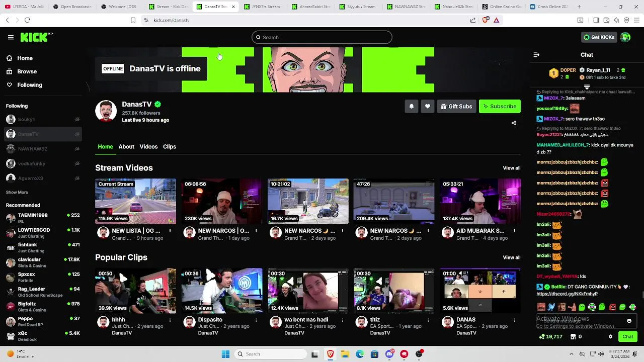This screenshot has width=644, height=362.
Task: Open options for the DANAS clip
Action: tap(514, 320)
